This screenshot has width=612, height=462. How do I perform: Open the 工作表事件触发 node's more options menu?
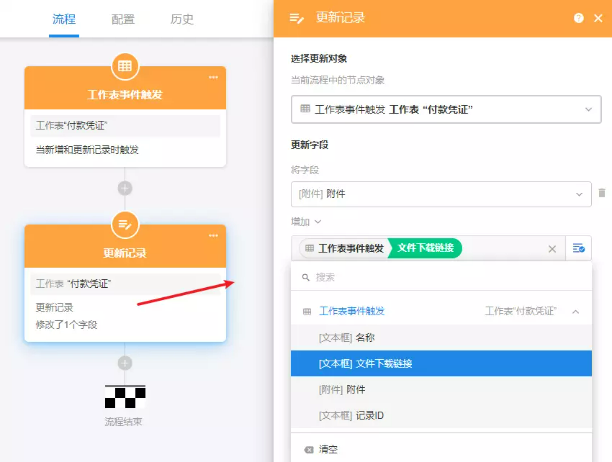(x=213, y=77)
